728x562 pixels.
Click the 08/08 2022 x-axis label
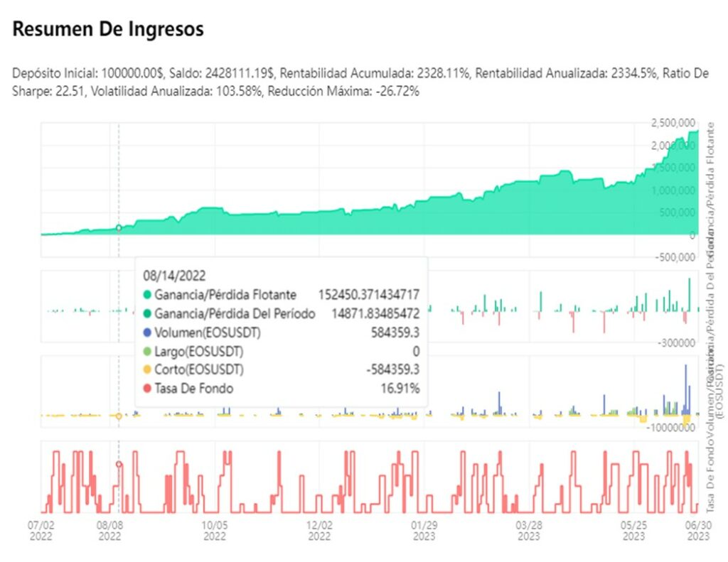109,531
